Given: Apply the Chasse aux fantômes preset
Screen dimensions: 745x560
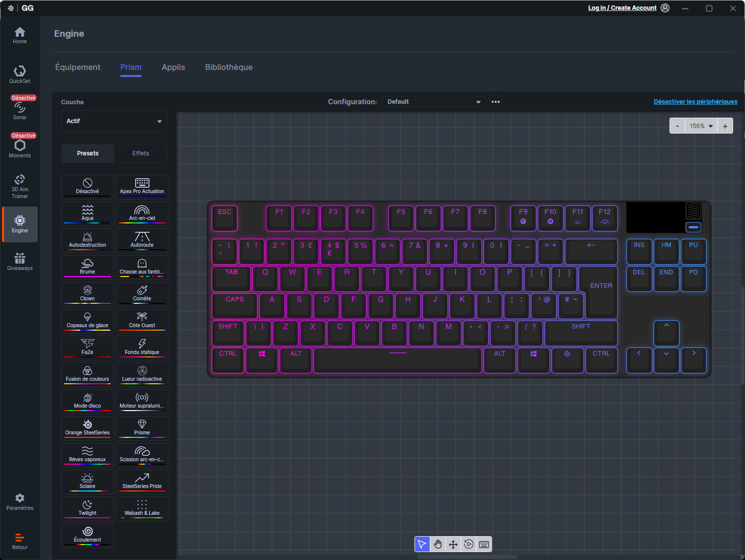Looking at the screenshot, I should pyautogui.click(x=142, y=267).
